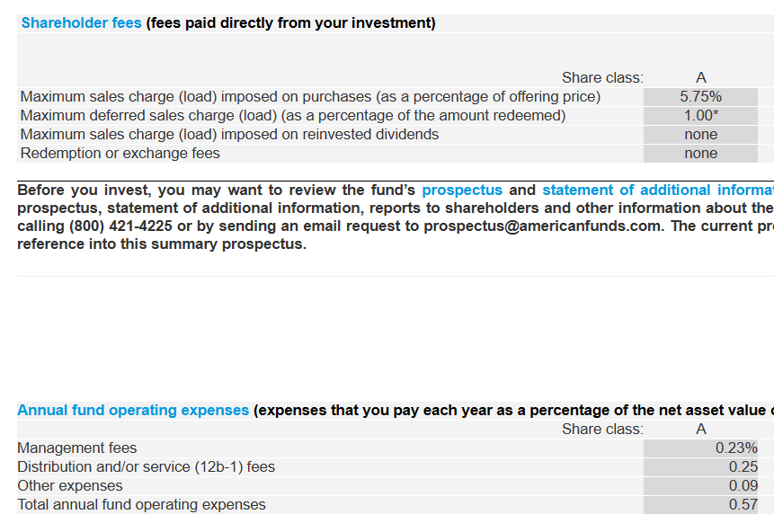
Task: Click the "Total annual fund operating expenses" label
Action: pyautogui.click(x=141, y=505)
